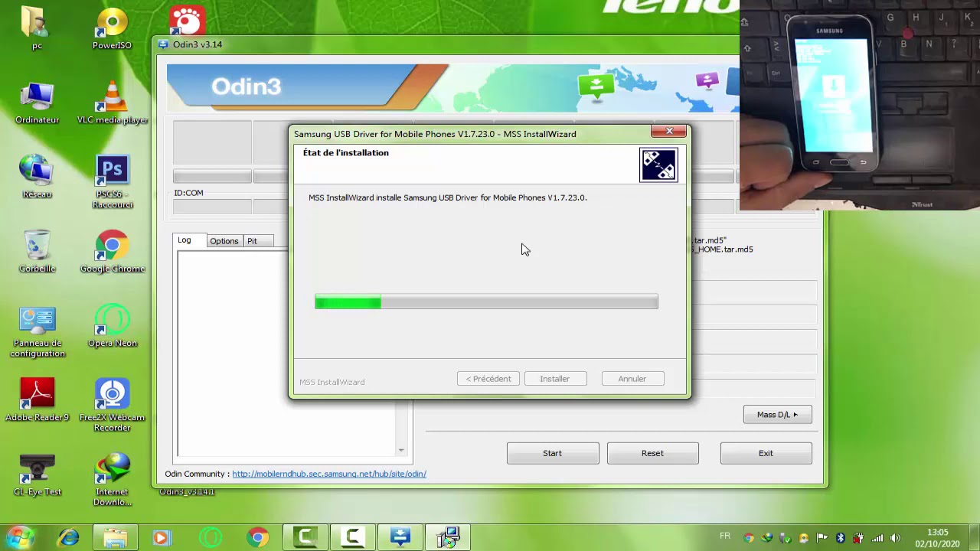Click the 'État de l'installation' heading
Image resolution: width=980 pixels, height=551 pixels.
(346, 153)
